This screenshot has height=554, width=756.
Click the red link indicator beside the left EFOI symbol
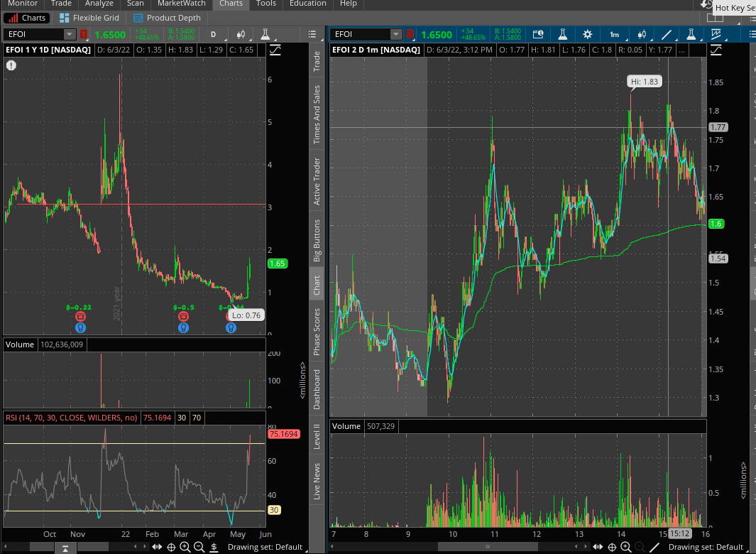pos(84,34)
